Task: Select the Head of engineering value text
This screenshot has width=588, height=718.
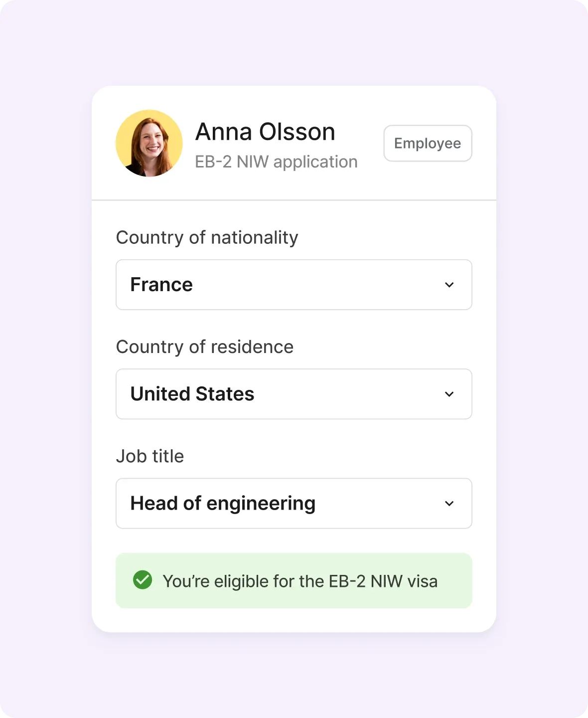Action: pyautogui.click(x=223, y=504)
